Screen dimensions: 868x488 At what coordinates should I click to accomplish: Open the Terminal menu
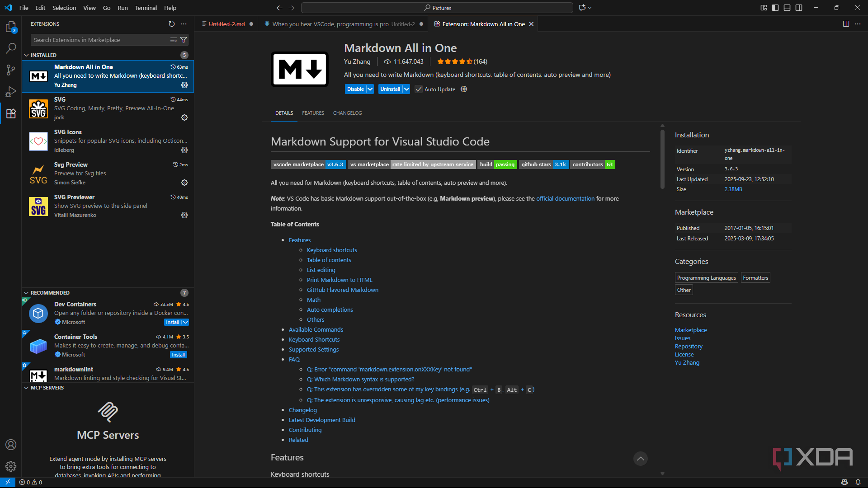tap(146, 8)
